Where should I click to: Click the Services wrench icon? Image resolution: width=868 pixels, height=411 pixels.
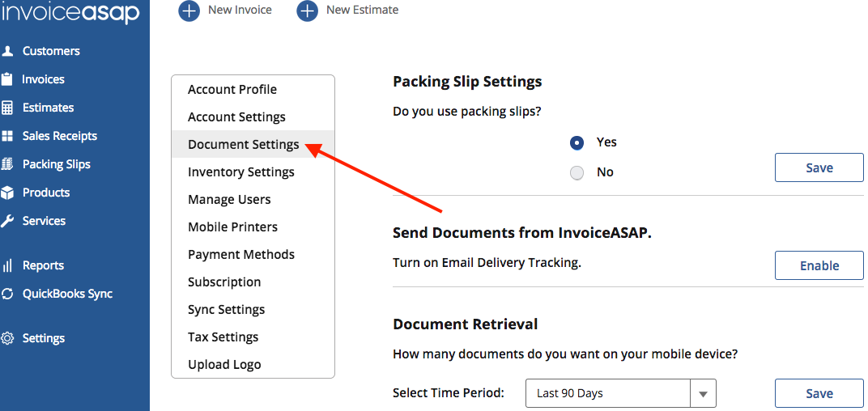pyautogui.click(x=7, y=221)
